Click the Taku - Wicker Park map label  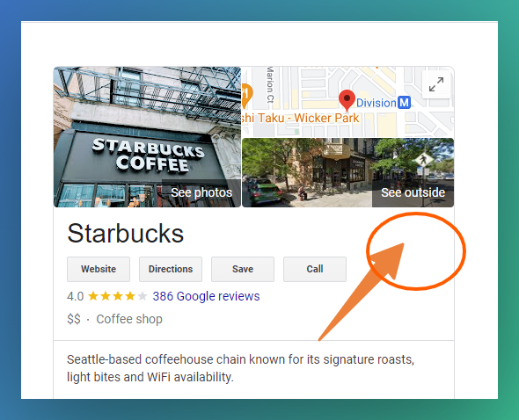tap(300, 118)
